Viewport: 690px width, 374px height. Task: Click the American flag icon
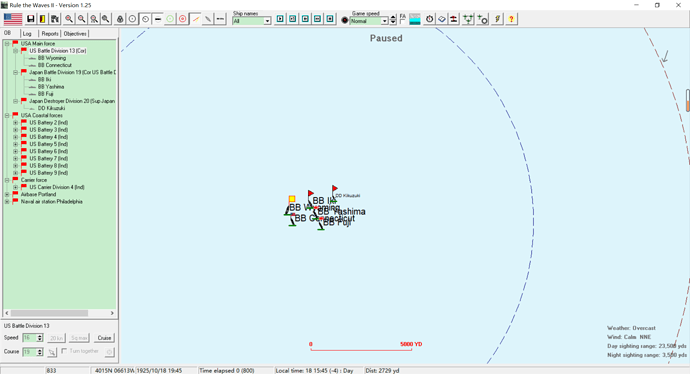13,19
